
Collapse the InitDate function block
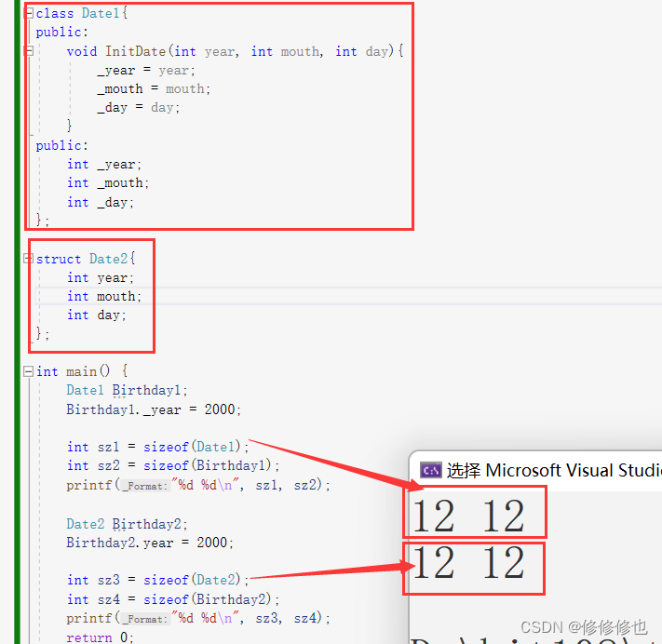coord(29,51)
